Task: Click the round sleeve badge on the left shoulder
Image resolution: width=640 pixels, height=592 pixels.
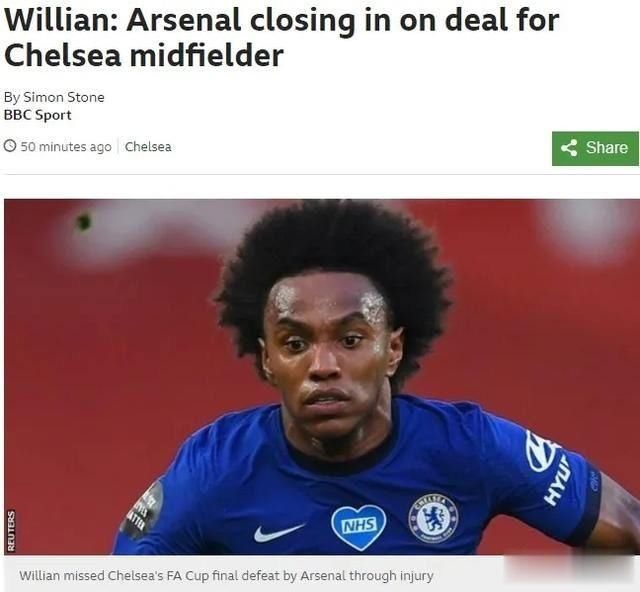Action: (142, 511)
